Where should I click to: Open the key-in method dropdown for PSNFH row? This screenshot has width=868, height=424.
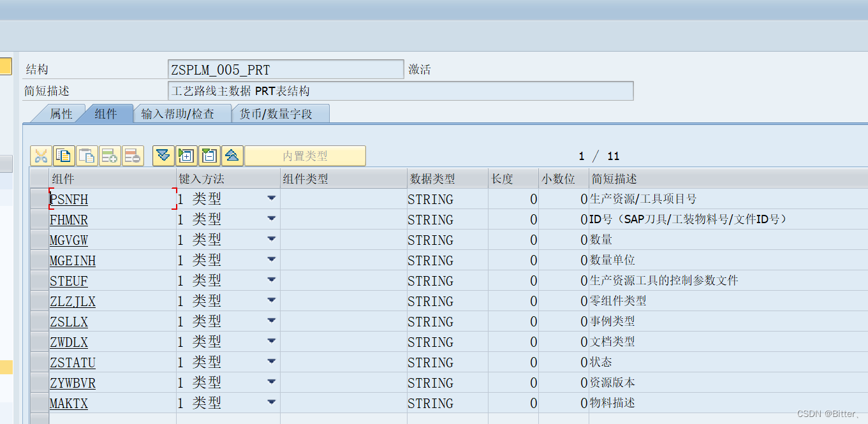(272, 198)
